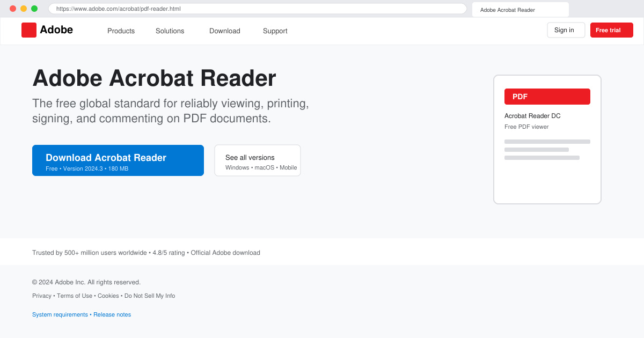Open the Cookies footer link
This screenshot has height=338, width=644.
[x=108, y=296]
